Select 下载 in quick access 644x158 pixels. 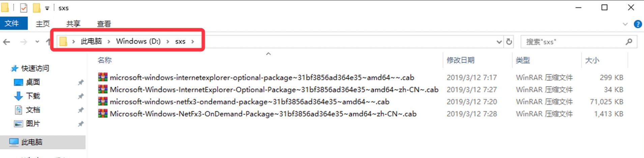33,96
